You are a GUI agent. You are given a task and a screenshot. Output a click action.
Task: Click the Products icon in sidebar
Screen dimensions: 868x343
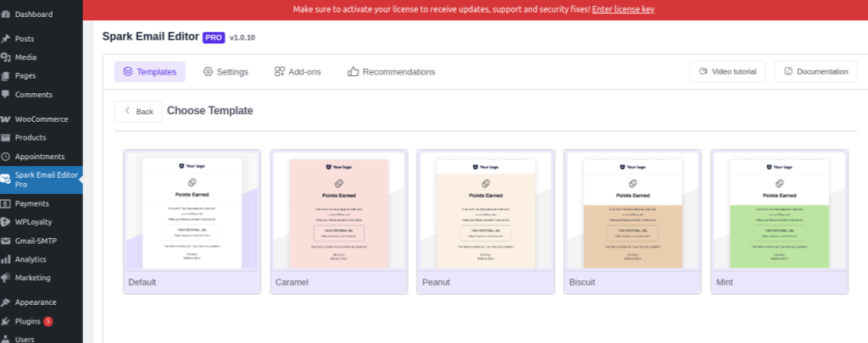(x=6, y=138)
